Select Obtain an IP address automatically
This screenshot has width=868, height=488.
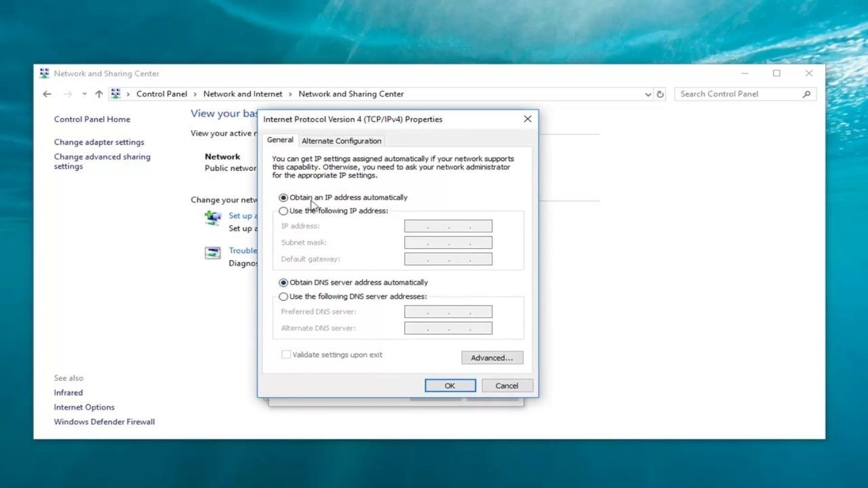click(x=283, y=198)
